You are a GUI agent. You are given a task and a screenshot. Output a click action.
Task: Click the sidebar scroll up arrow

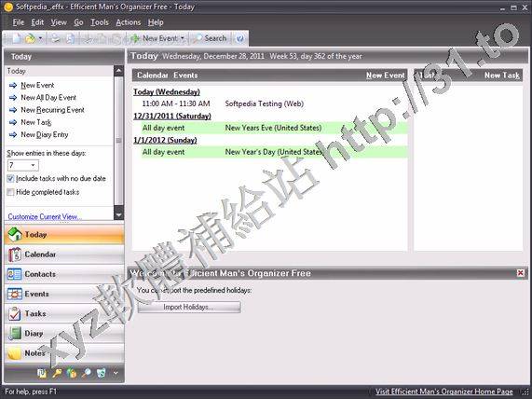tap(118, 71)
